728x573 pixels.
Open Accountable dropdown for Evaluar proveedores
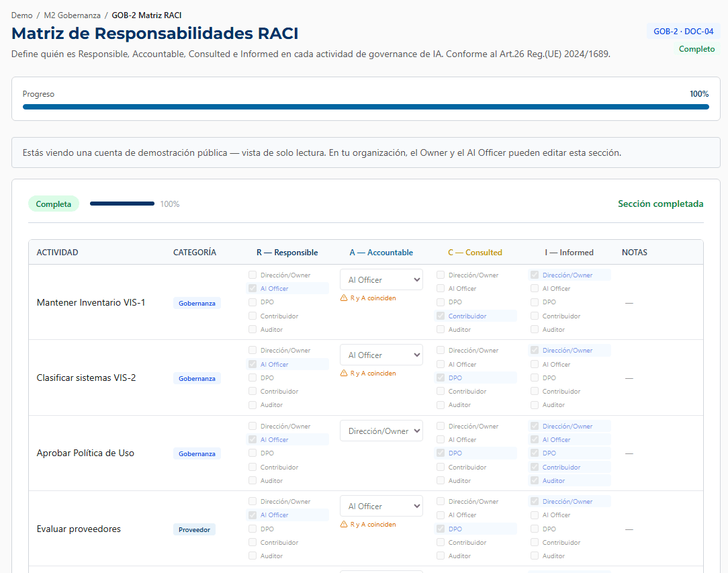381,506
